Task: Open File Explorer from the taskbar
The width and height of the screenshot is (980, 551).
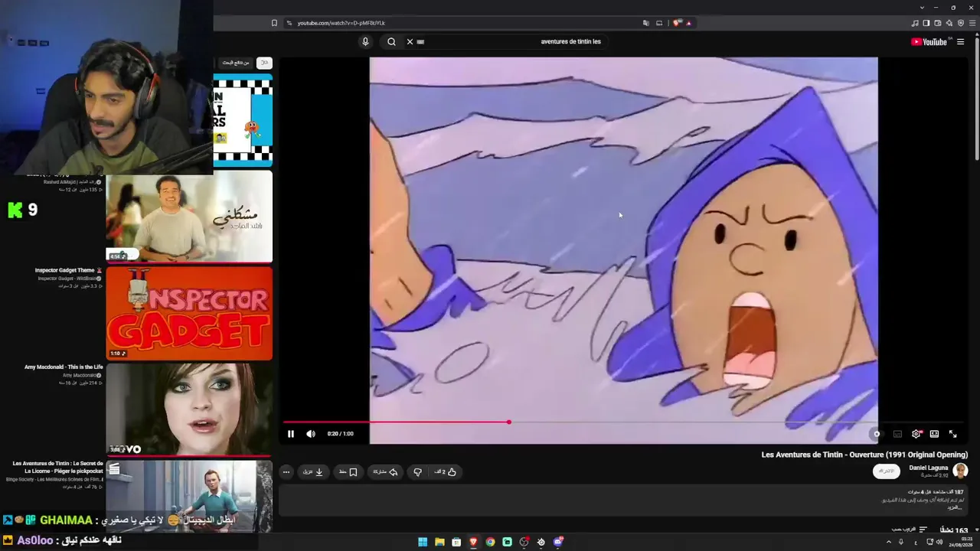Action: click(x=439, y=542)
